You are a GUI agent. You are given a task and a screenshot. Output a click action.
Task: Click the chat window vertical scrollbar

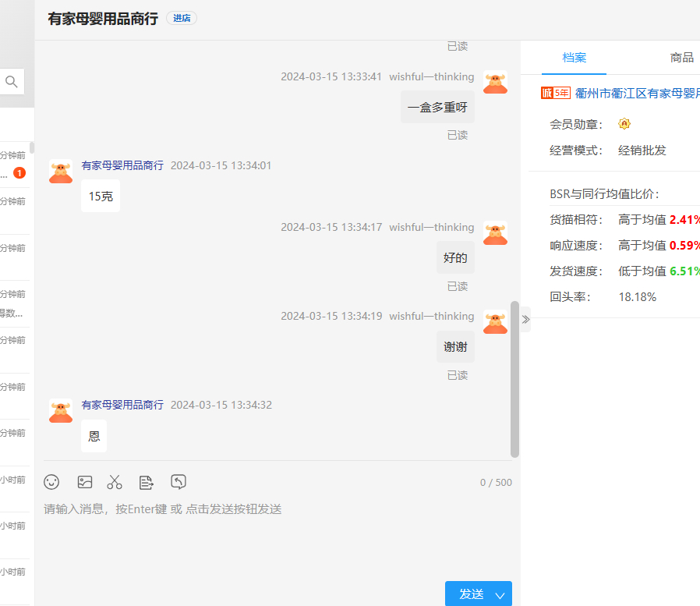514,378
